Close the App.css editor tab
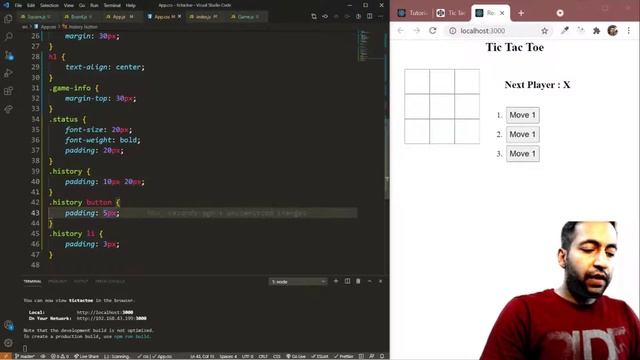This screenshot has width=640, height=360. (179, 17)
